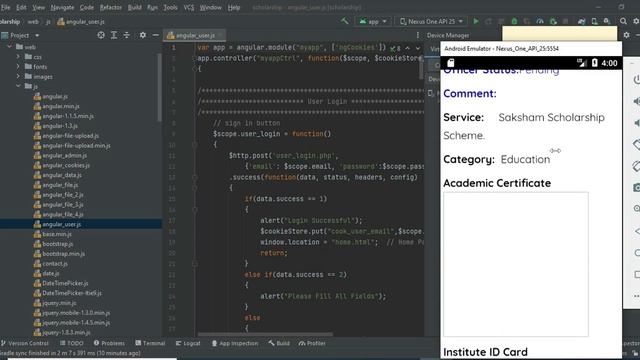Collapse all items in Project panel
640x360 pixels.
(127, 36)
